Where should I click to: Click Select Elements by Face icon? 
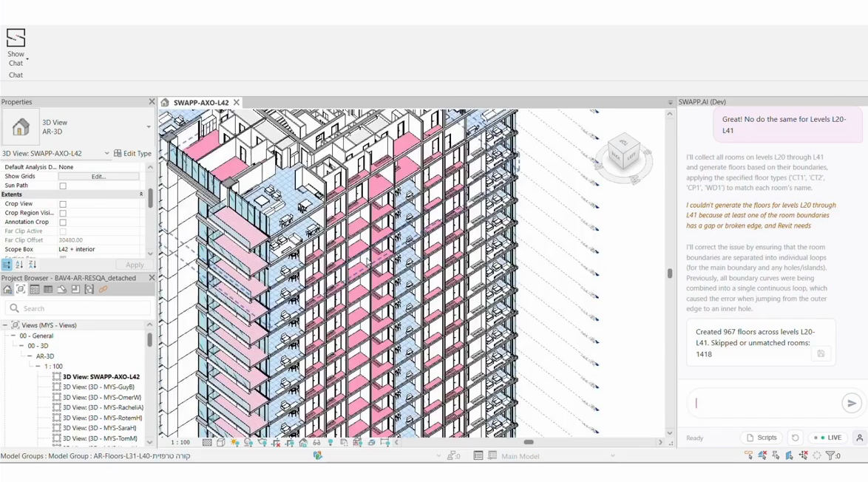790,455
